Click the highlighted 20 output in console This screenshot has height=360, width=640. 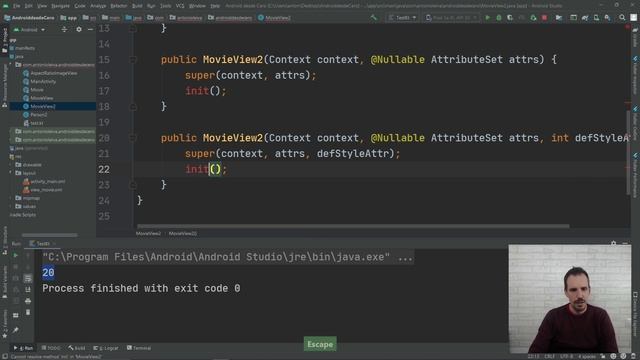tap(48, 273)
